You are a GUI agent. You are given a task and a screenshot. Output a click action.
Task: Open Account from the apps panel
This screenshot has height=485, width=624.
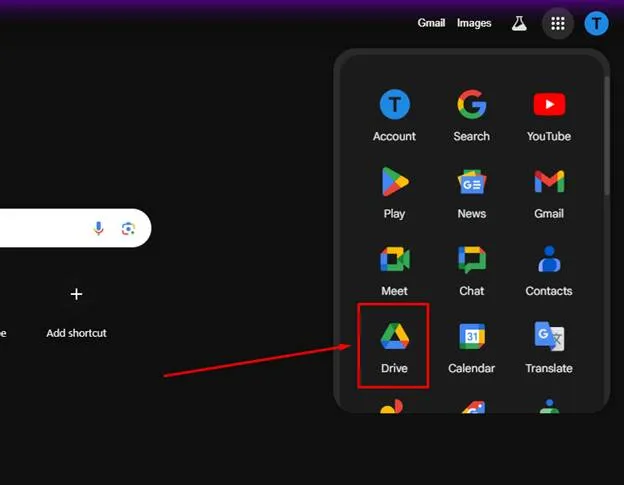pyautogui.click(x=394, y=115)
